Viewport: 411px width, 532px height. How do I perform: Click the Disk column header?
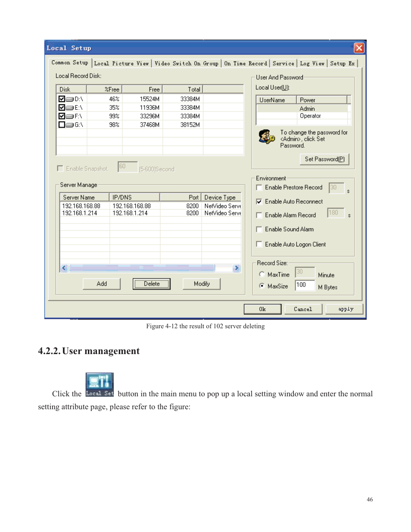point(72,90)
